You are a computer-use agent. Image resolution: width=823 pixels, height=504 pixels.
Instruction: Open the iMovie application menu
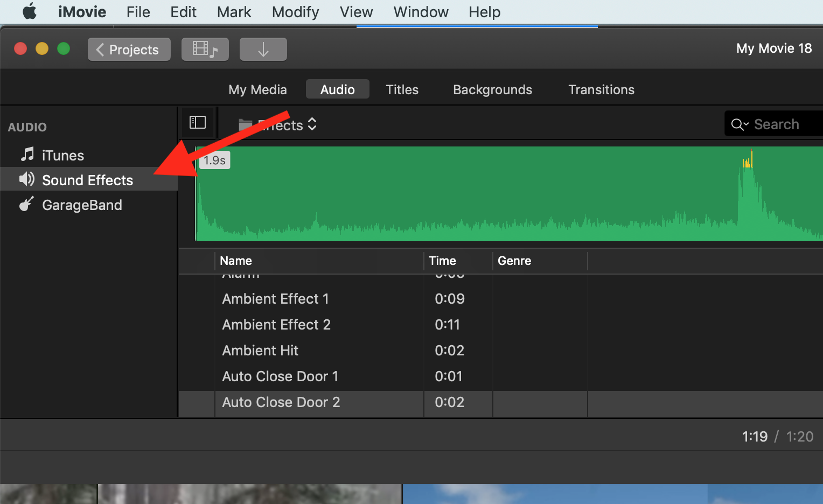(82, 12)
